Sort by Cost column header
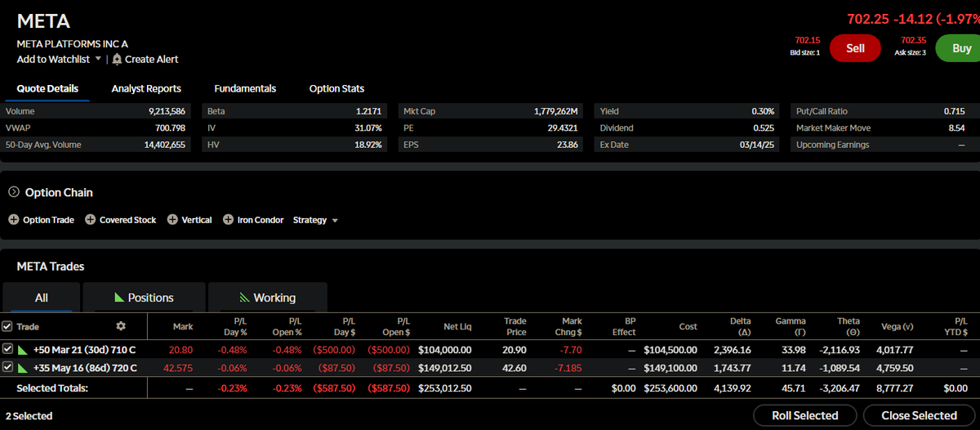The width and height of the screenshot is (980, 430). click(x=688, y=326)
